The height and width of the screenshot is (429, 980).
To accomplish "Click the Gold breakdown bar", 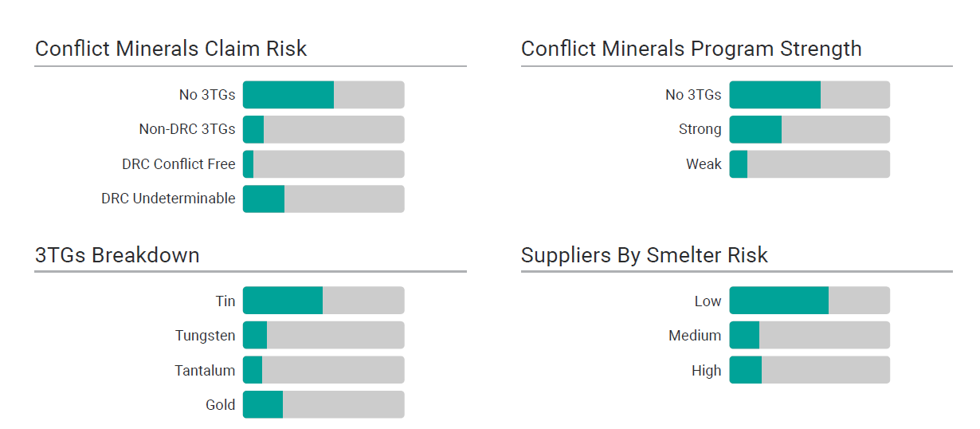I will (323, 405).
